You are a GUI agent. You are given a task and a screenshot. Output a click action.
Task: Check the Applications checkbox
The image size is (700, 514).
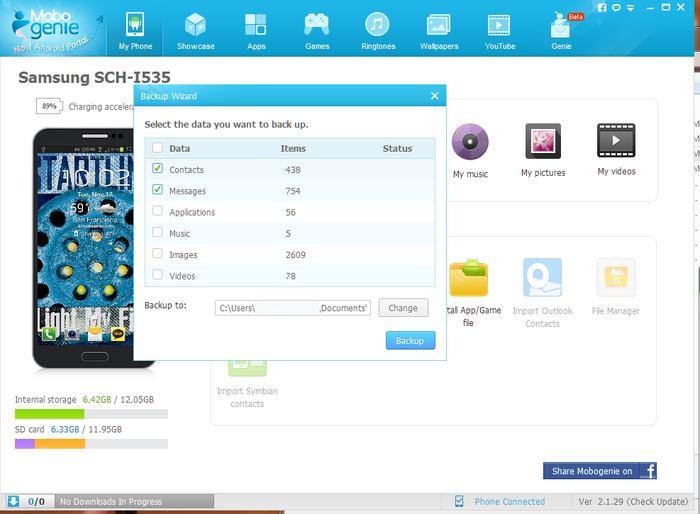[x=158, y=211]
